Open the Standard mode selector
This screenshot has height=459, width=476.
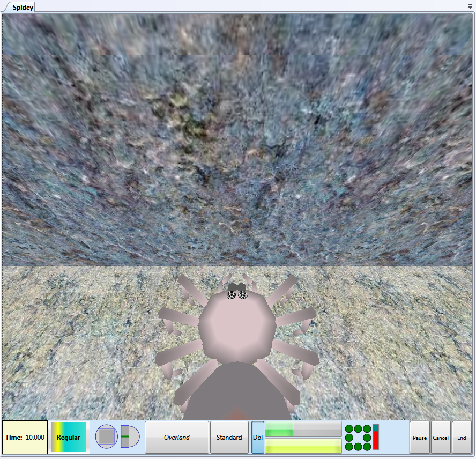click(x=229, y=438)
